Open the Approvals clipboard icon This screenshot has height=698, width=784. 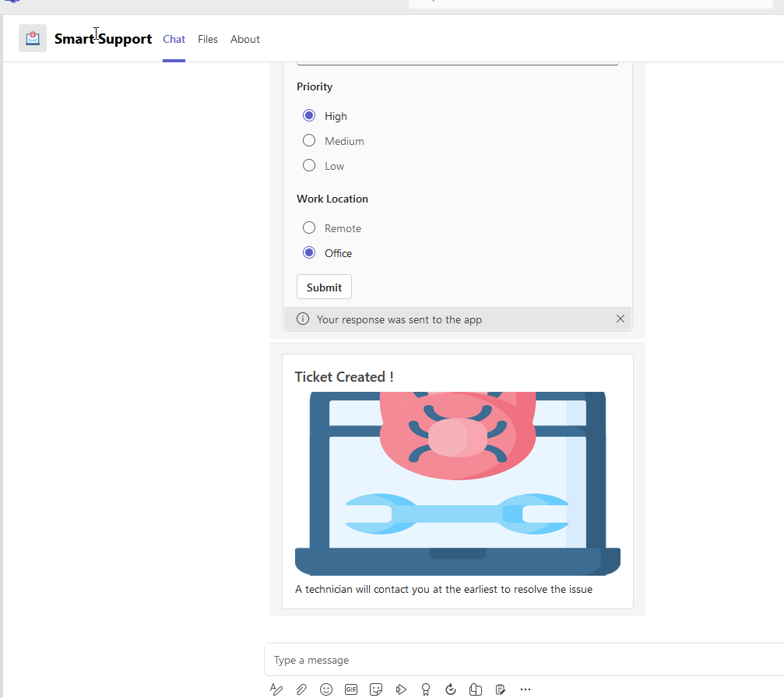pos(501,689)
